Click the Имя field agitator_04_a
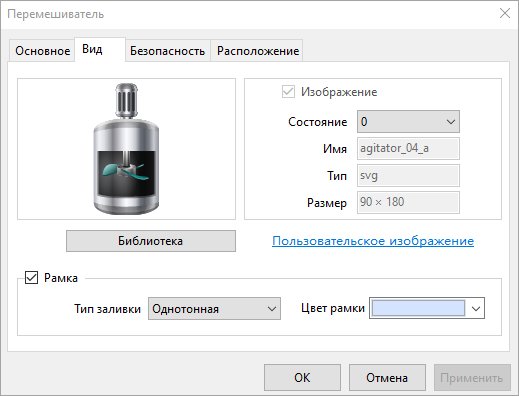The image size is (519, 396). pyautogui.click(x=408, y=148)
